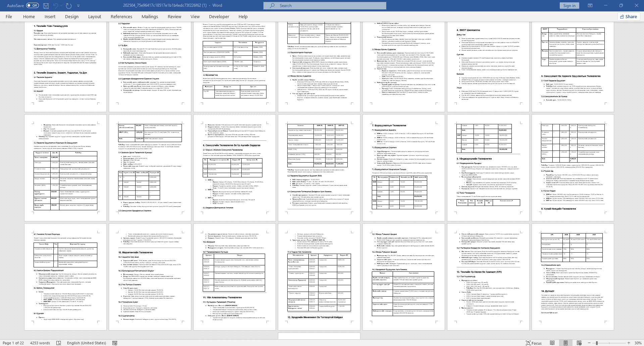Open the References tab

click(121, 16)
